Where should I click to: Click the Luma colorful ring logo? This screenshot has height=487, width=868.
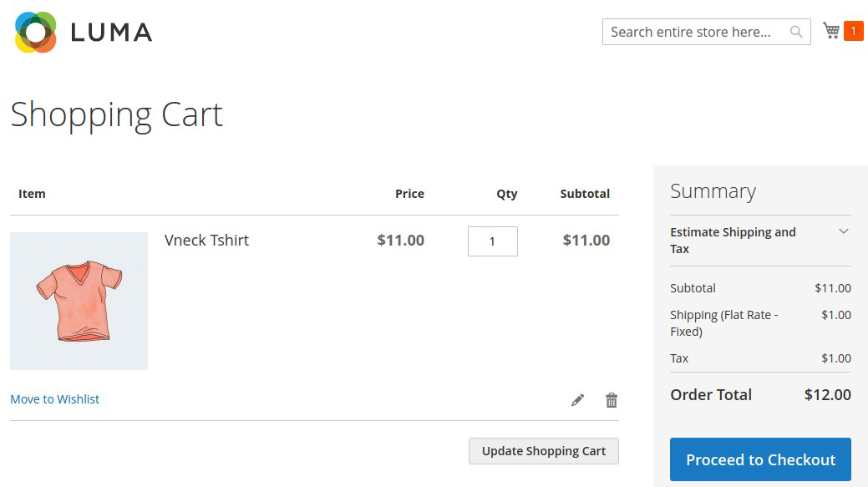(x=35, y=32)
